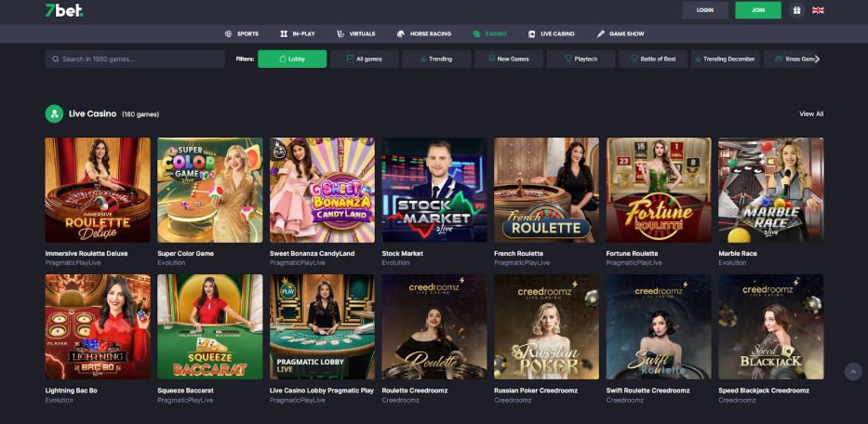Select the Xmas Games filter
Viewport: 868px width, 424px height.
coord(792,59)
